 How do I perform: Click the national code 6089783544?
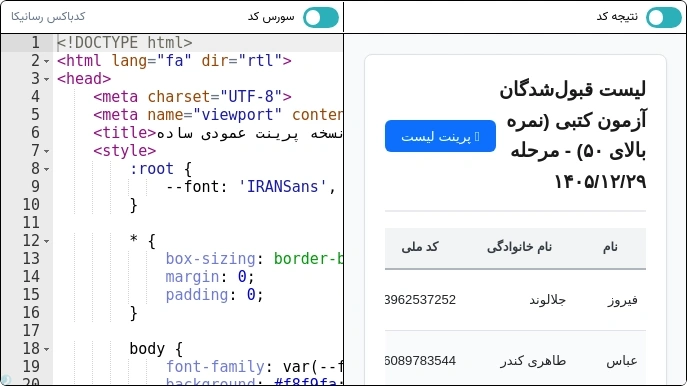421,361
